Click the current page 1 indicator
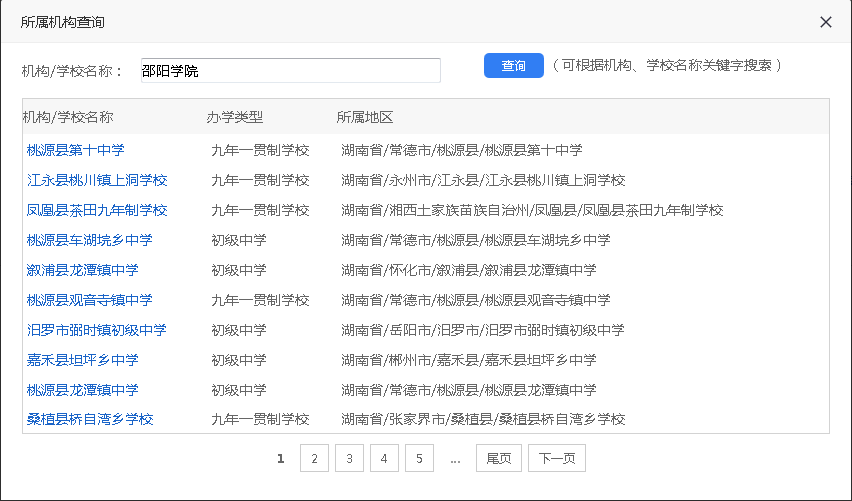 [281, 458]
